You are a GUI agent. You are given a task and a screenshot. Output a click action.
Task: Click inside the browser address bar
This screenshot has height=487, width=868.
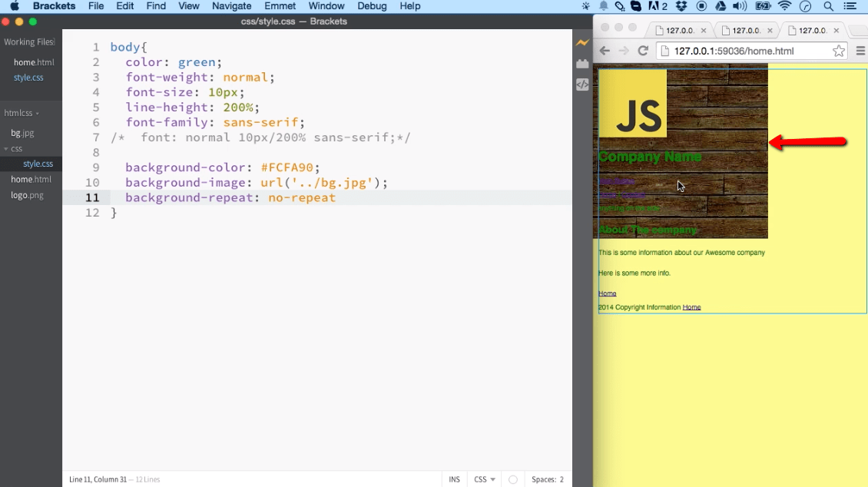click(x=730, y=51)
